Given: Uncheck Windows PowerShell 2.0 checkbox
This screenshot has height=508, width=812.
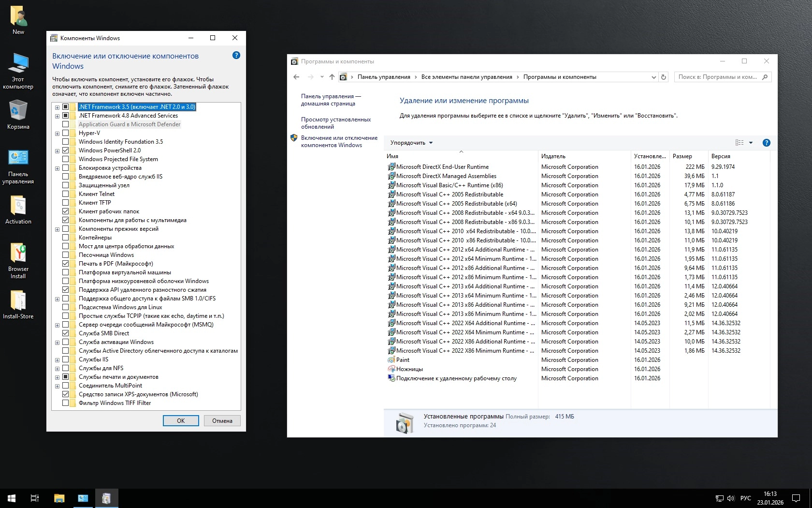Looking at the screenshot, I should pos(65,150).
